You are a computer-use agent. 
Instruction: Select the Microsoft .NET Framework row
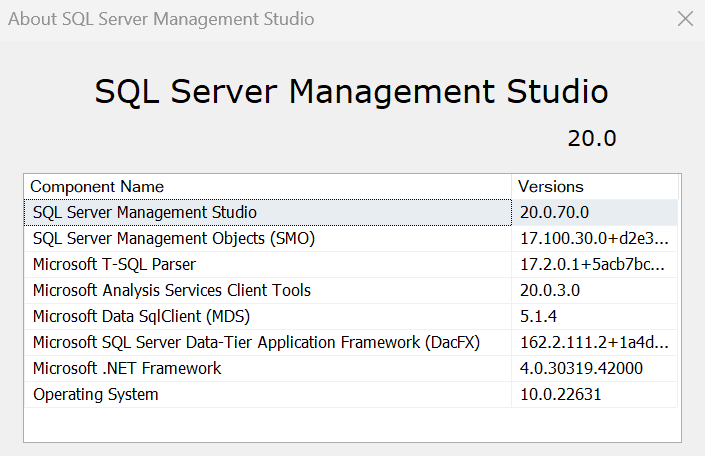[127, 369]
